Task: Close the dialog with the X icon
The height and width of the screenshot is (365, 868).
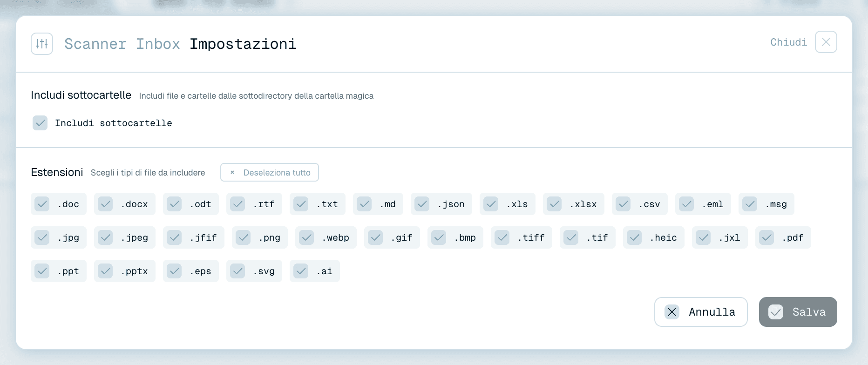Action: coord(826,42)
